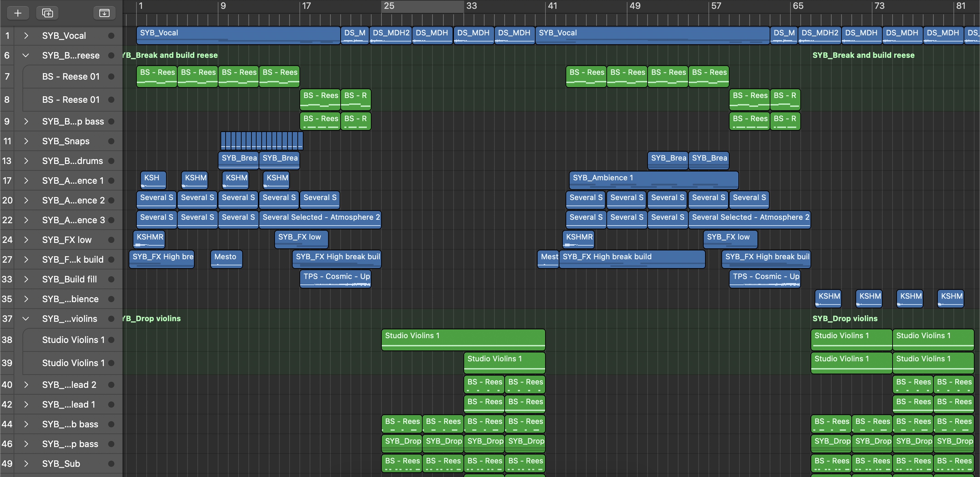Collapse the SYB_...violins track stack
The image size is (980, 477).
tap(26, 319)
